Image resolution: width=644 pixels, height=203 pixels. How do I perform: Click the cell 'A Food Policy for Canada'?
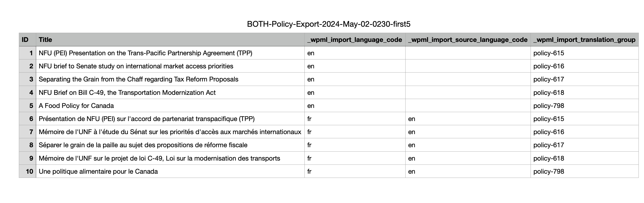pos(170,106)
